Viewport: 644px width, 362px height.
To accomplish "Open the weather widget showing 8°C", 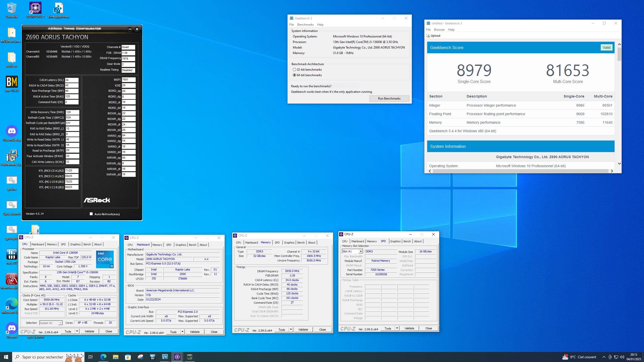I will pos(579,357).
